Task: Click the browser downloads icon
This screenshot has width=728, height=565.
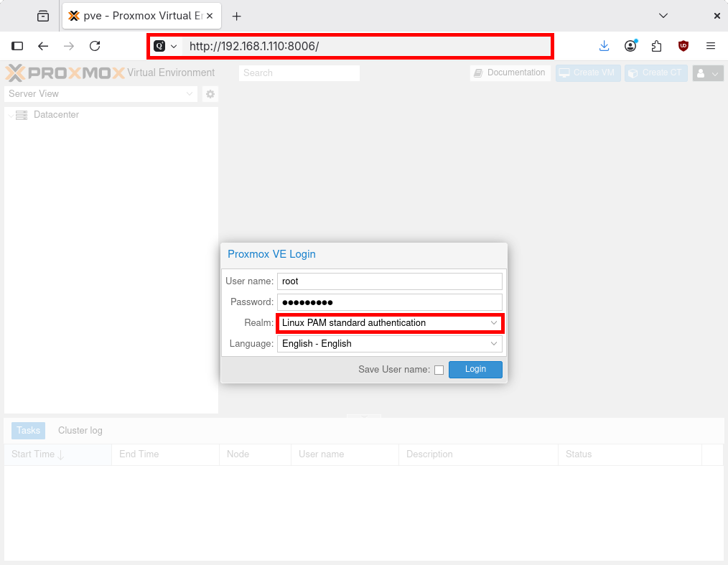Action: pyautogui.click(x=604, y=45)
